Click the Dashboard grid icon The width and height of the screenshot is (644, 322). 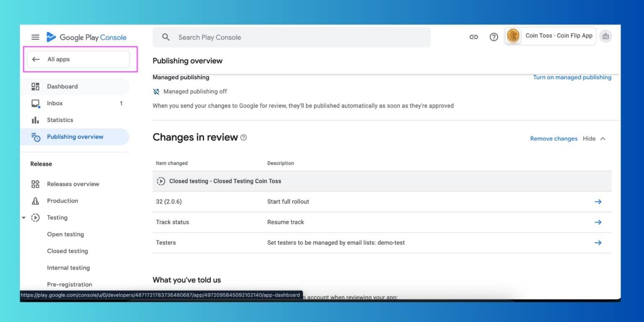tap(36, 86)
